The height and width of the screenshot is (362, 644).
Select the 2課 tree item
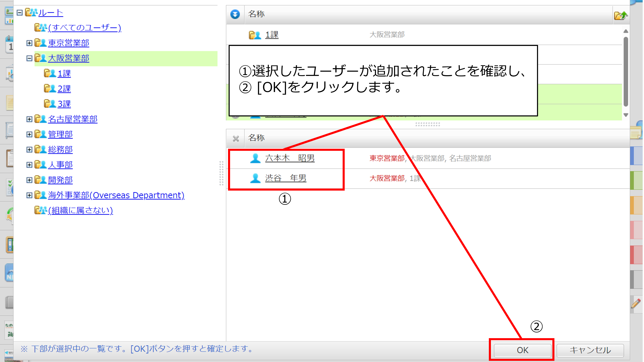point(64,89)
